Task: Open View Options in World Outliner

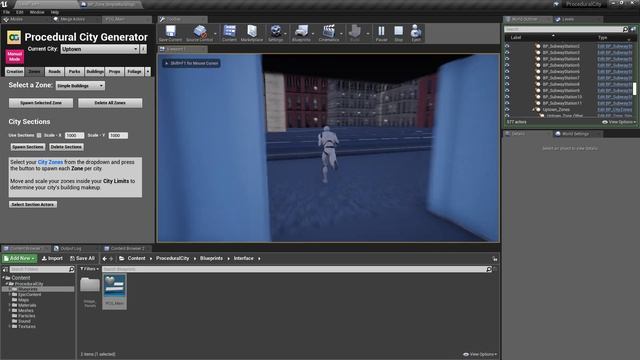Action: pyautogui.click(x=618, y=122)
